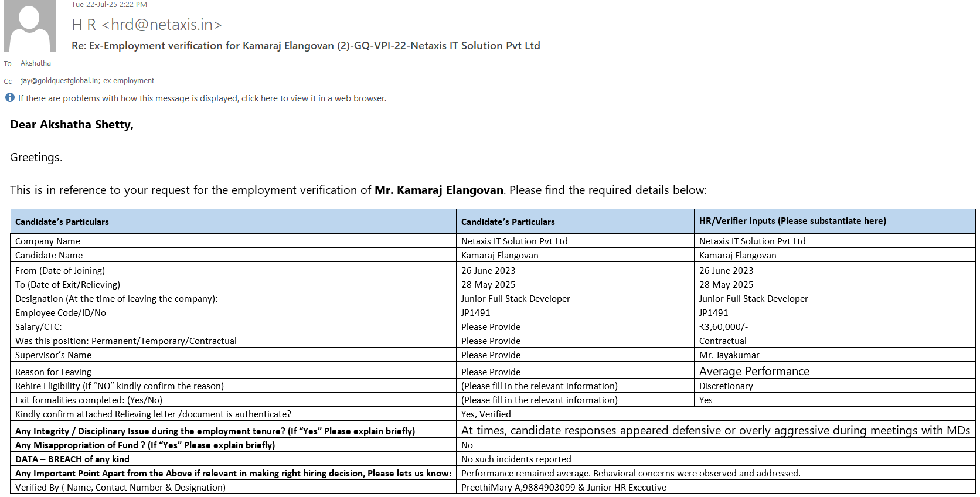Click the email timestamp Tue 22-Jul-25
This screenshot has height=497, width=980.
tap(109, 5)
